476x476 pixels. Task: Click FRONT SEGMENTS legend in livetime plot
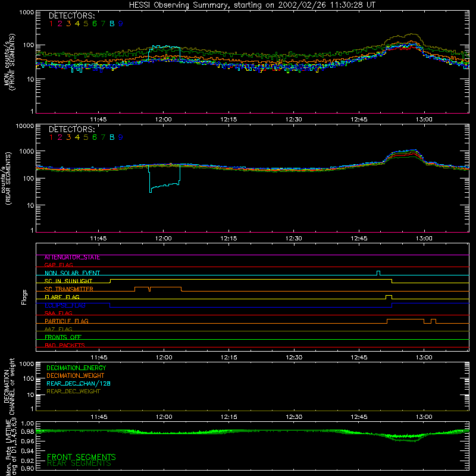point(82,457)
